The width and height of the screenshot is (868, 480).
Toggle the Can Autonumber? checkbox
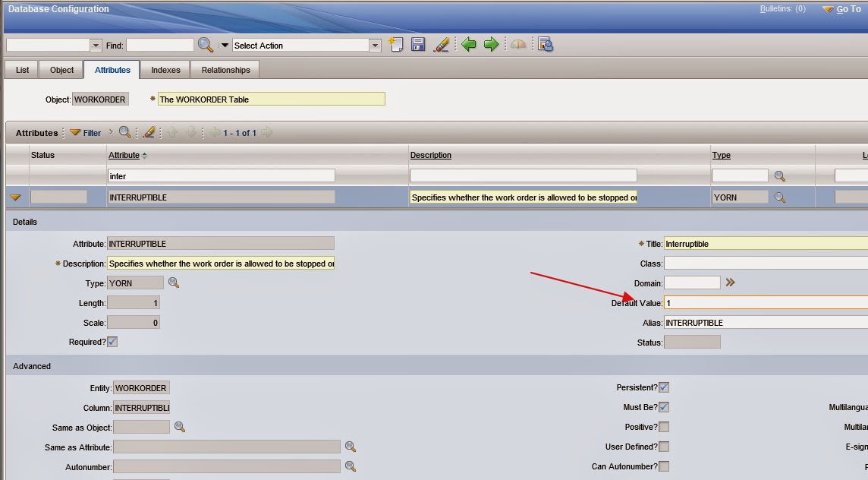[664, 466]
